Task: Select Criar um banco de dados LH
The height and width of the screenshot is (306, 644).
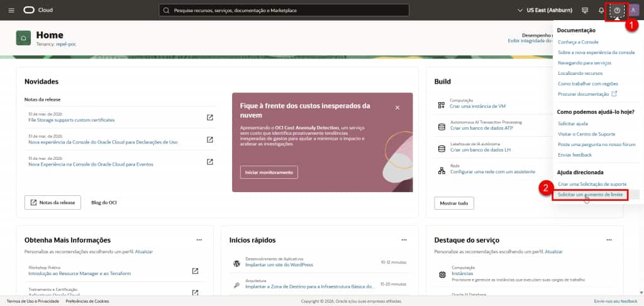Action: (480, 150)
